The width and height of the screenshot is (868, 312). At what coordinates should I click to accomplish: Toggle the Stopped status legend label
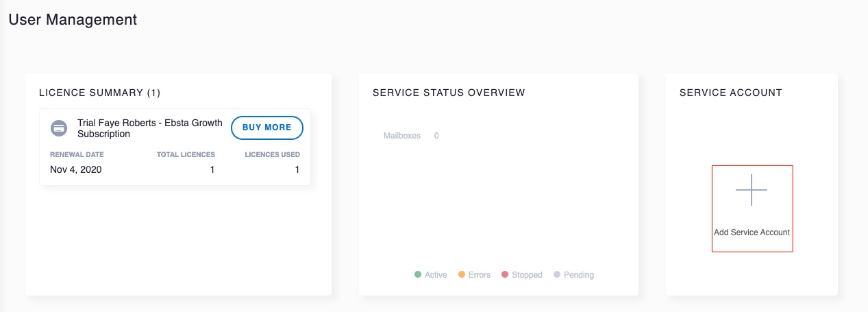(x=527, y=275)
